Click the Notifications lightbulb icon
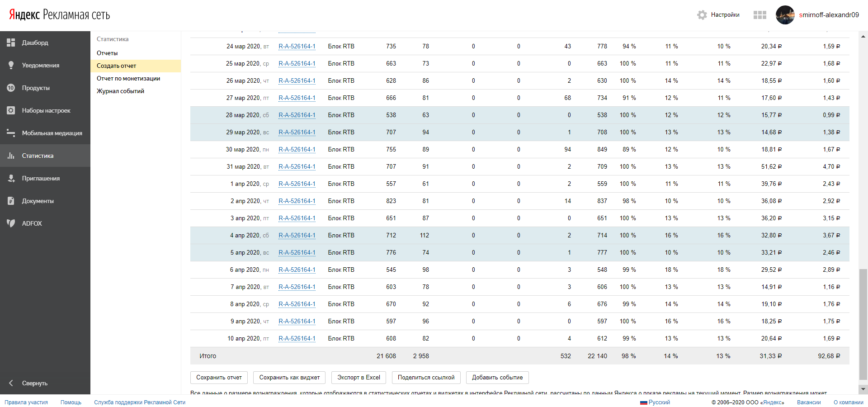 point(11,65)
